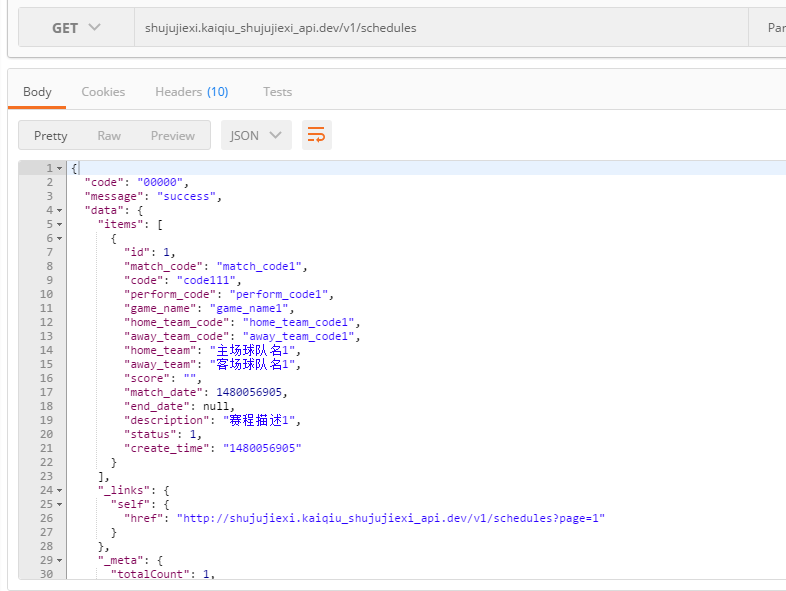Click the request URL input field
The width and height of the screenshot is (786, 591).
coord(440,28)
